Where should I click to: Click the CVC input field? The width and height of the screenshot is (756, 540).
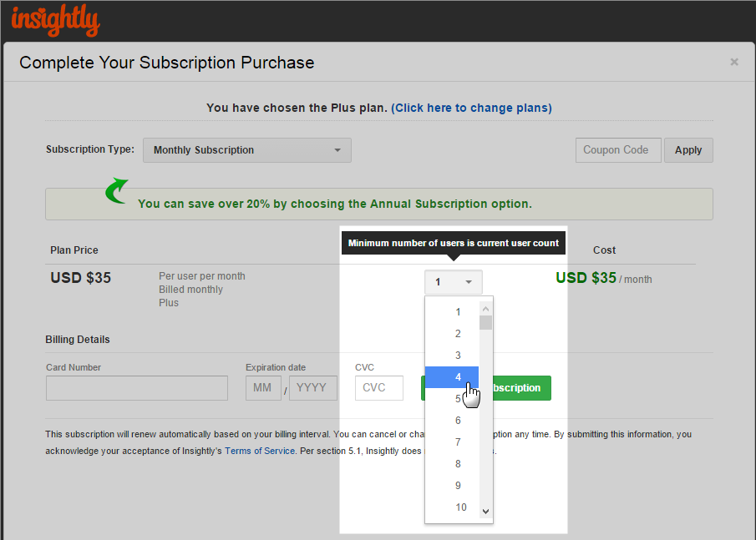[379, 388]
